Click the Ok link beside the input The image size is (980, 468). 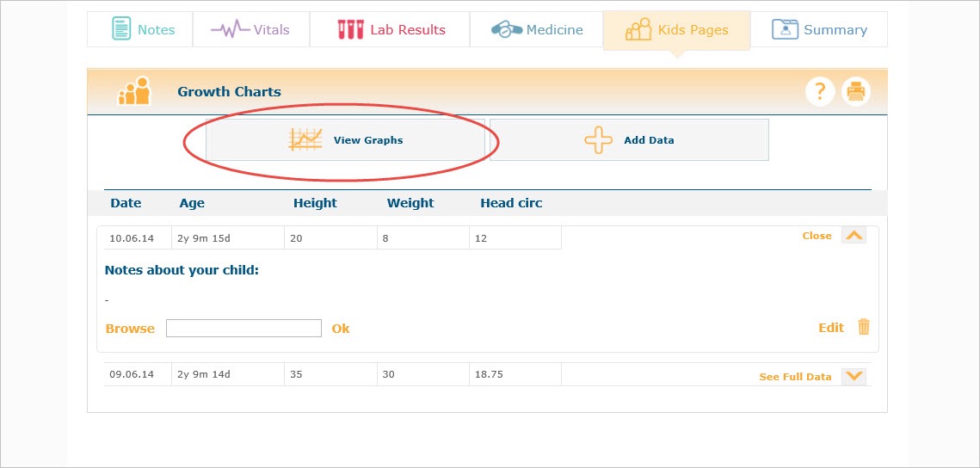(341, 329)
